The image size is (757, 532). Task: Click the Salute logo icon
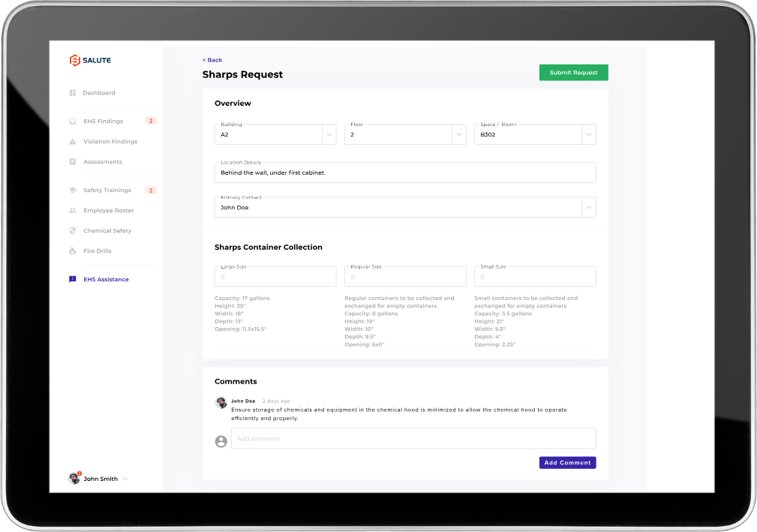[74, 60]
